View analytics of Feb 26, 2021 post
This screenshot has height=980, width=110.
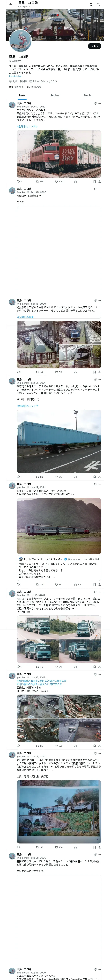tap(75, 477)
